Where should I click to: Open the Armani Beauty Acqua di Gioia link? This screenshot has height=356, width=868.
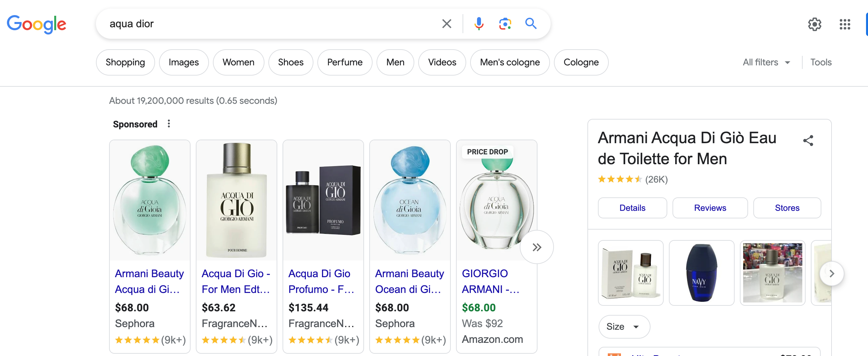tap(149, 281)
